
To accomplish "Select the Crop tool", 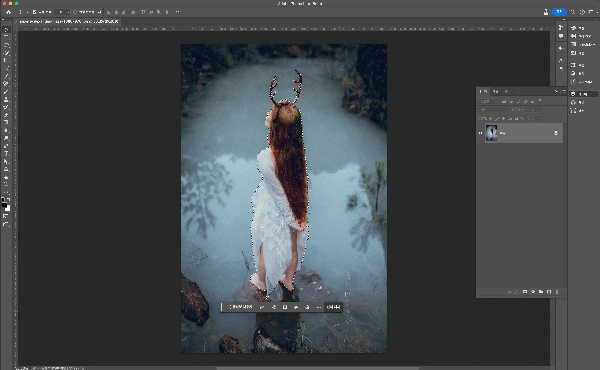I will tap(6, 60).
